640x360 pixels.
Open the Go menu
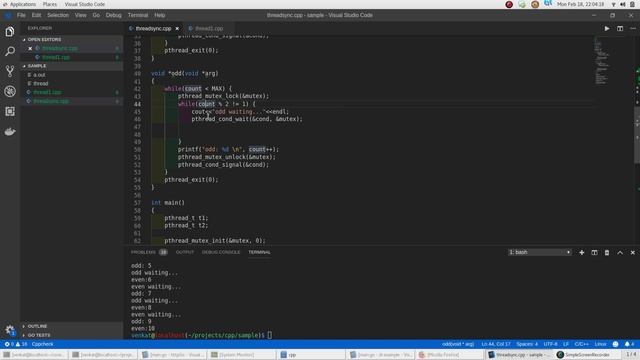(96, 15)
